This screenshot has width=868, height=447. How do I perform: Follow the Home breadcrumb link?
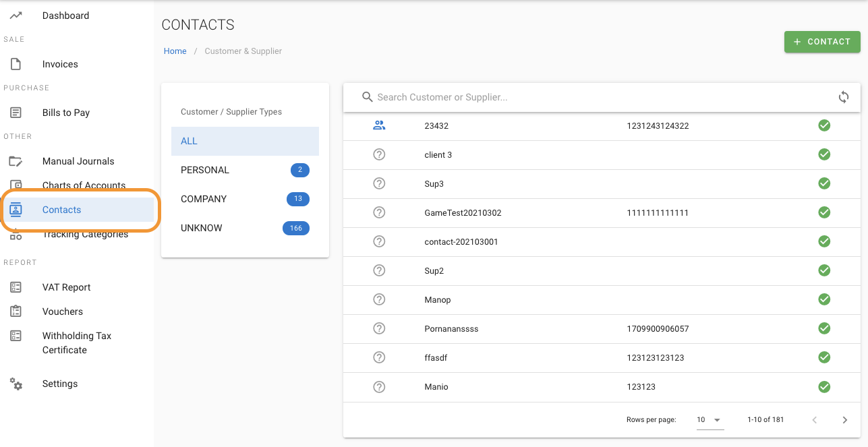[x=175, y=51]
